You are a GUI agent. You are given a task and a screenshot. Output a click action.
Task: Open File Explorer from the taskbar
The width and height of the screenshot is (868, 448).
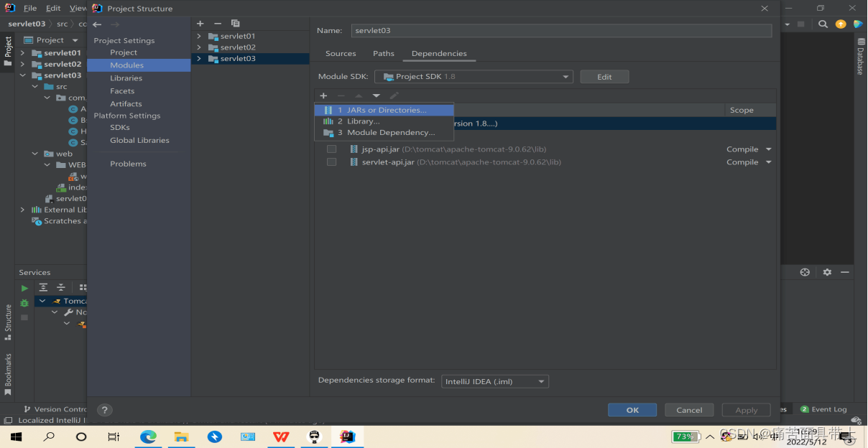coord(181,436)
